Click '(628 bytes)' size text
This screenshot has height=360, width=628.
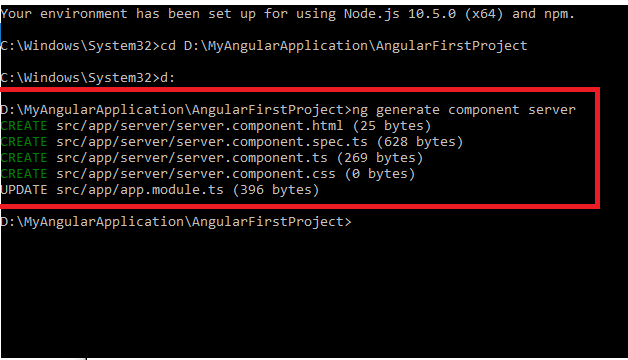pos(420,142)
